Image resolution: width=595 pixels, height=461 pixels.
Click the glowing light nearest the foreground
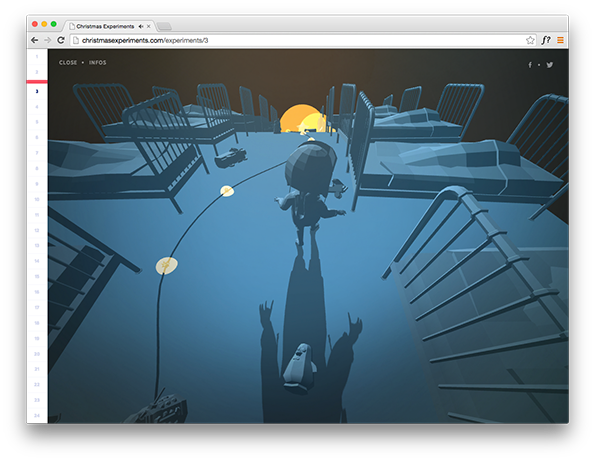(167, 266)
